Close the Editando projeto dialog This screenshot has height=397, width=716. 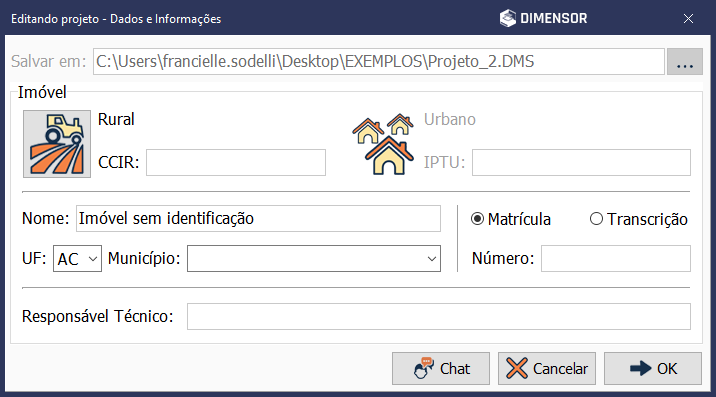[x=688, y=18]
